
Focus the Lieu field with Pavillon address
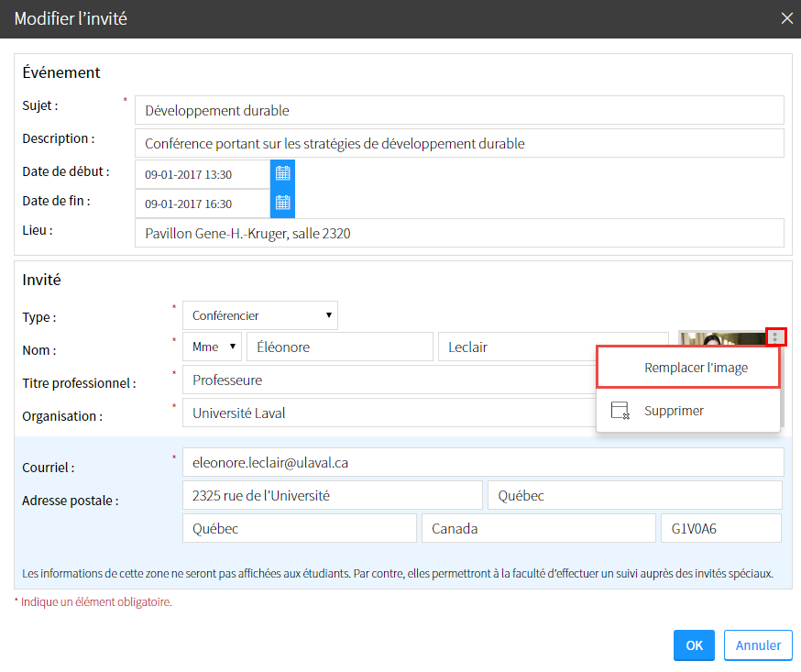[x=458, y=233]
